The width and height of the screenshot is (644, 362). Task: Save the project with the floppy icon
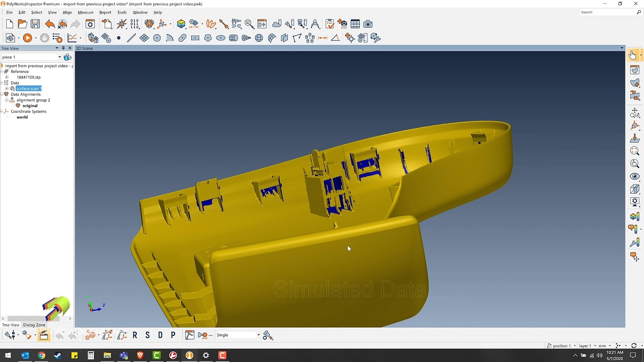(35, 24)
